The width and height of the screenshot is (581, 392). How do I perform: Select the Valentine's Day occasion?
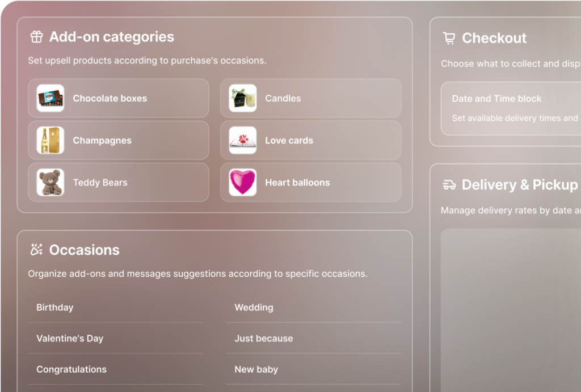(70, 339)
